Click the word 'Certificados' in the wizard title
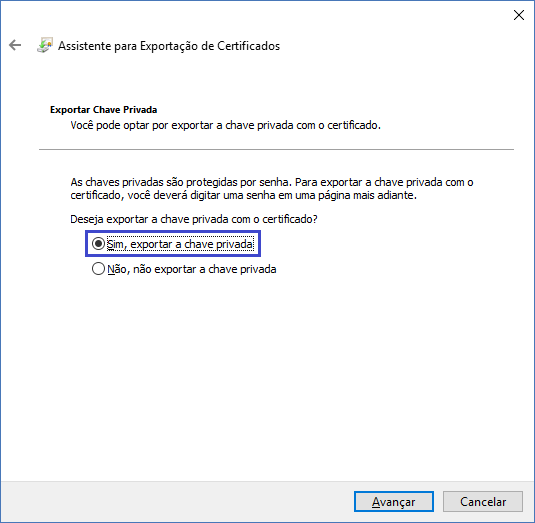Screen dimensions: 535x523 [x=248, y=46]
